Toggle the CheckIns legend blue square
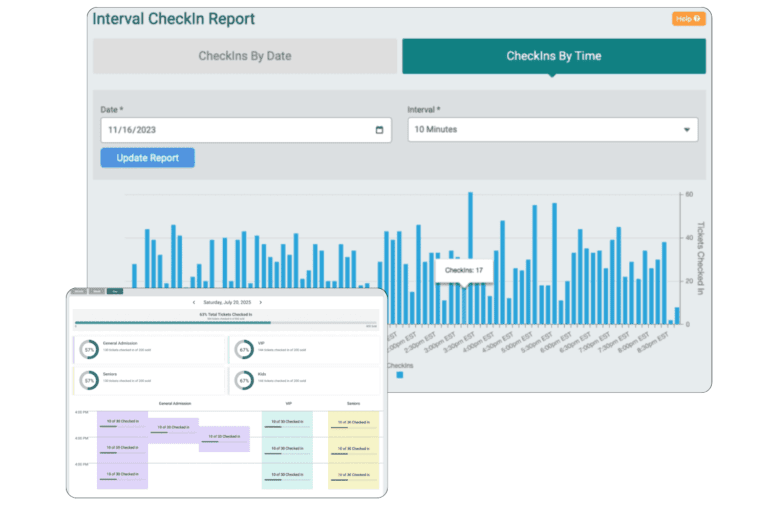This screenshot has width=768, height=512. click(x=400, y=375)
